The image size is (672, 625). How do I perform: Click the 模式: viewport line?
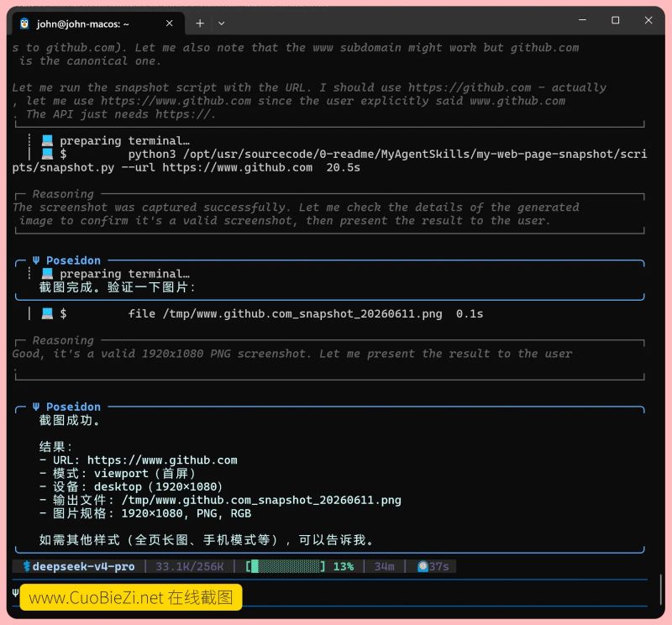[118, 473]
